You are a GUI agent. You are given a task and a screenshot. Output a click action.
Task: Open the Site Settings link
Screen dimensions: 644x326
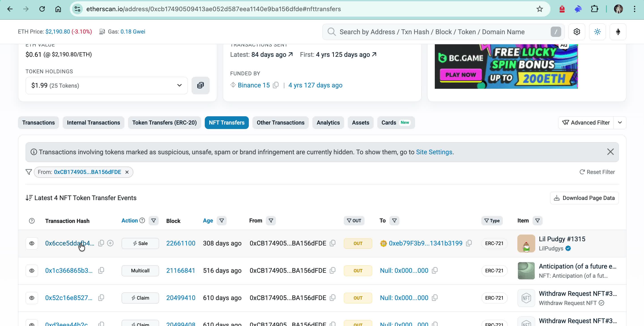(434, 152)
